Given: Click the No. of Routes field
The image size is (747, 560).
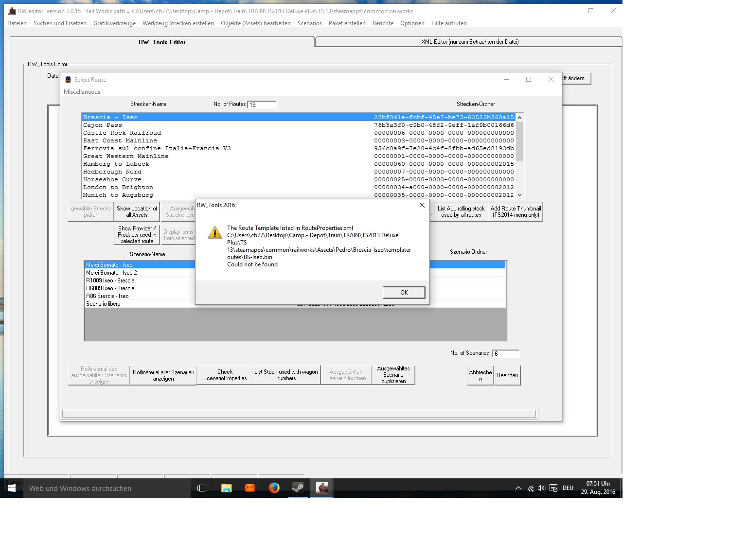Looking at the screenshot, I should [262, 105].
